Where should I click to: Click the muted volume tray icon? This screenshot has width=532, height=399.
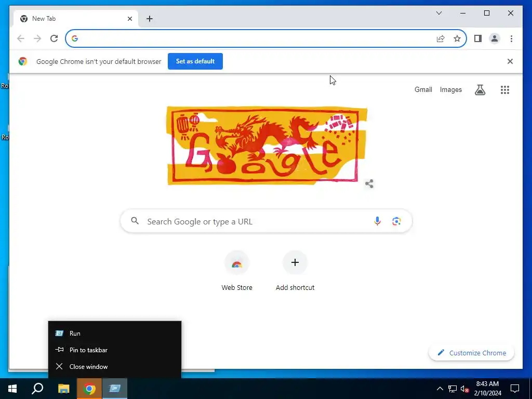tap(464, 389)
